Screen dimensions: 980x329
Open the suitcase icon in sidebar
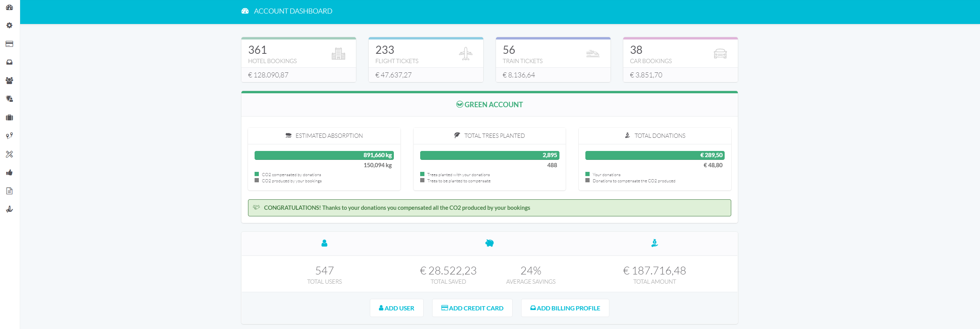pos(9,117)
